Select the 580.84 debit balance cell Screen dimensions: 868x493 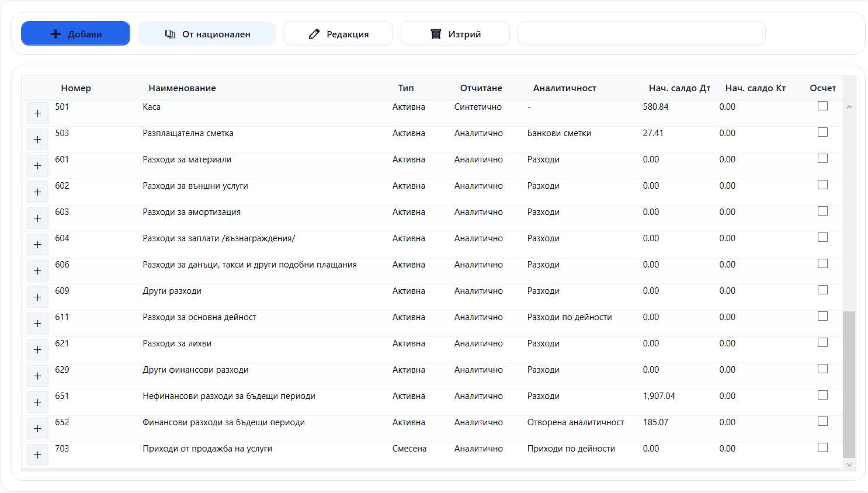[655, 107]
